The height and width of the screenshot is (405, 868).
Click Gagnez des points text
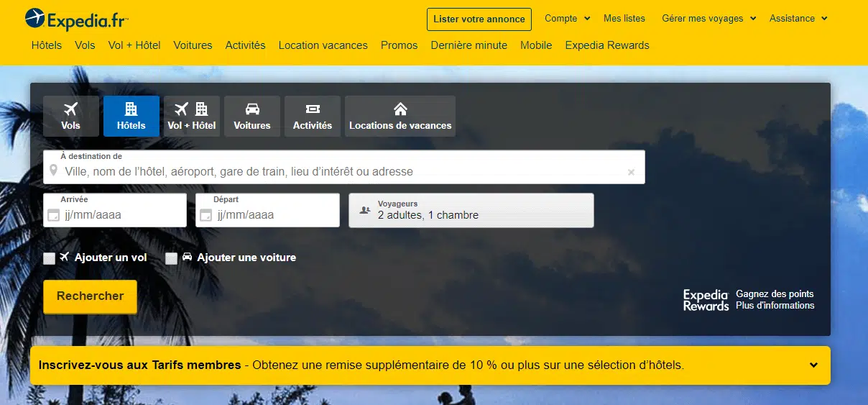click(775, 293)
